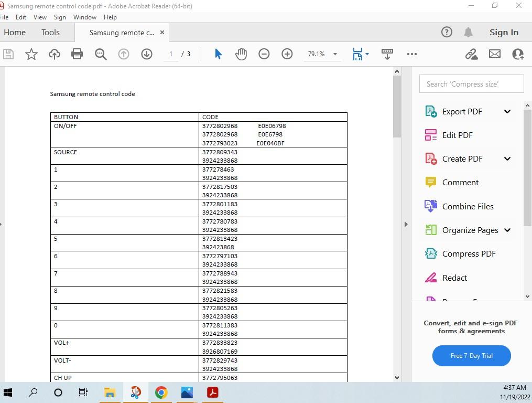Open Google Chrome from taskbar
This screenshot has width=532, height=403.
click(161, 393)
